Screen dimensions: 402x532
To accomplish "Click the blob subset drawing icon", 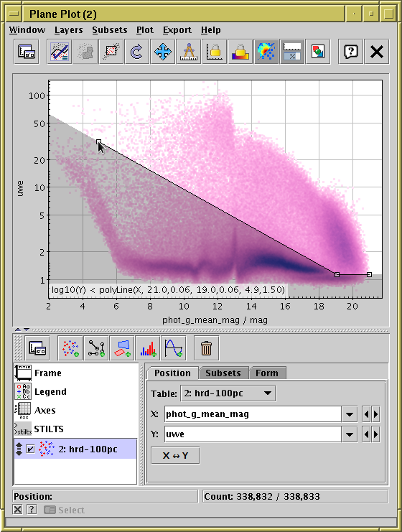I will 85,52.
